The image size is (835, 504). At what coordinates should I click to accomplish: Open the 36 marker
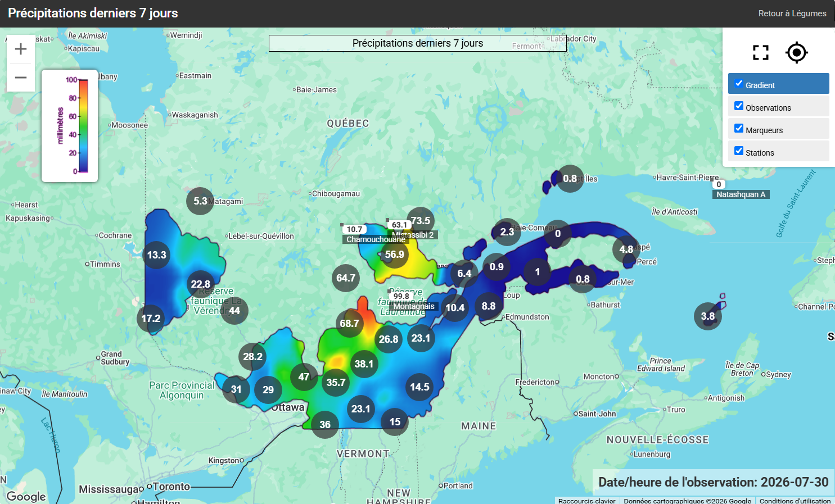click(325, 425)
